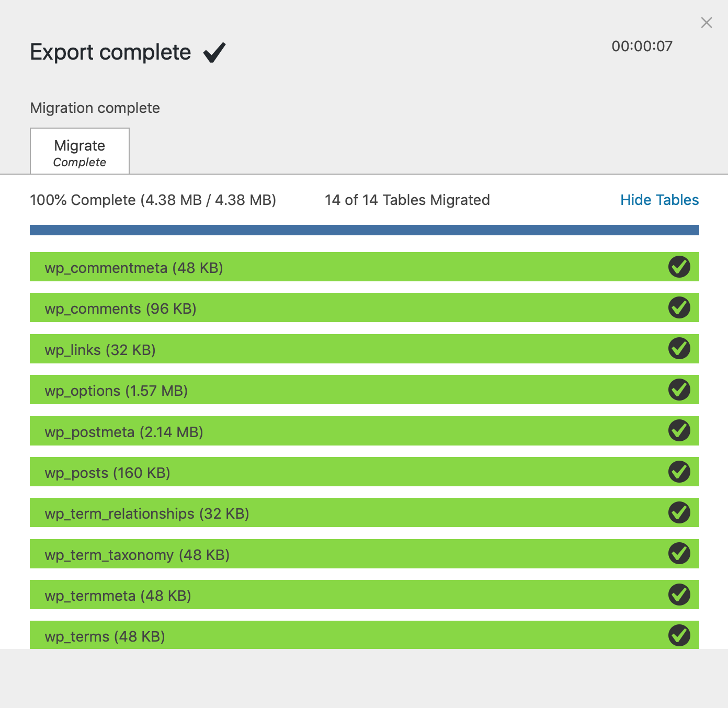This screenshot has height=708, width=728.
Task: Click the wp_posts completed checkmark icon
Action: 679,472
